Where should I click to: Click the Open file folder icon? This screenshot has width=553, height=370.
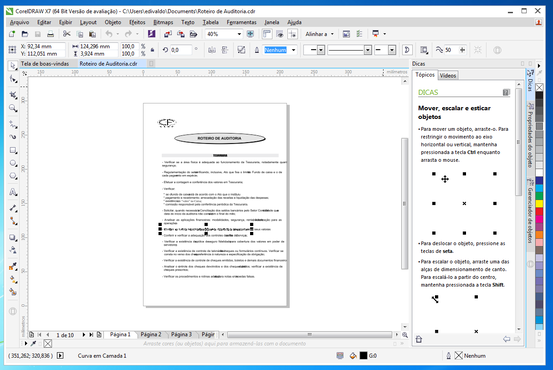tap(25, 34)
